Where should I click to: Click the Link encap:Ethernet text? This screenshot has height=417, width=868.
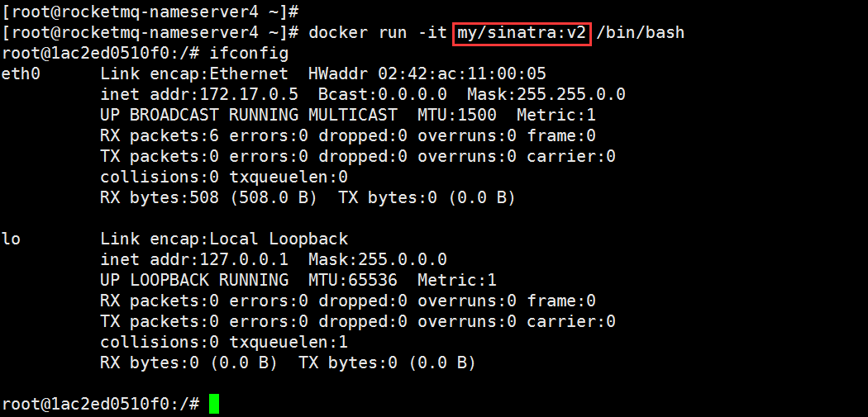click(194, 74)
